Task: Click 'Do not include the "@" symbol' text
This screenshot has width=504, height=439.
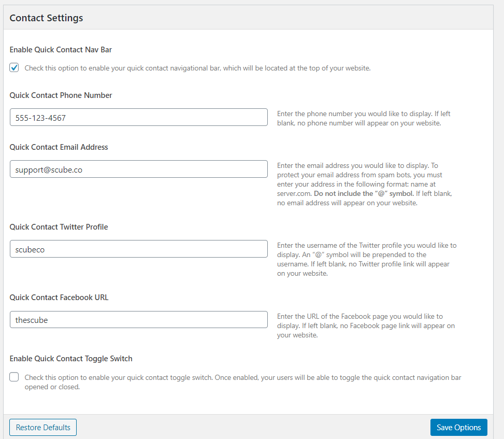Action: [364, 194]
